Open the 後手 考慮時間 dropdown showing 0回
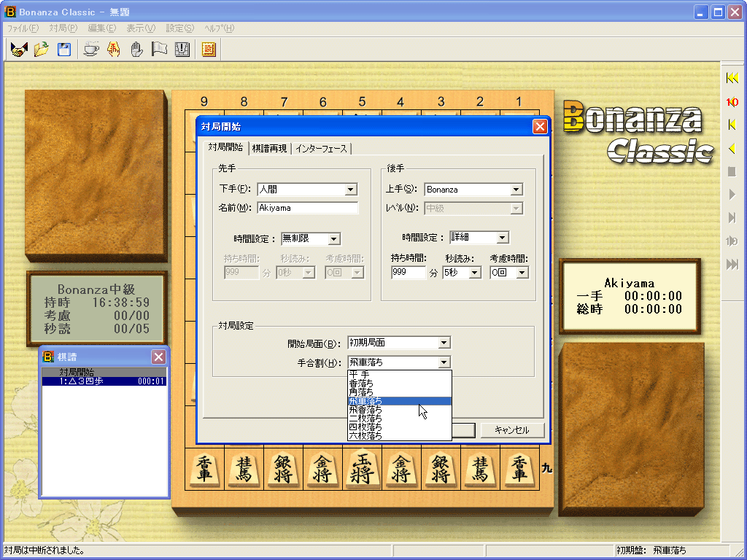Viewport: 747px width, 560px height. [x=522, y=273]
